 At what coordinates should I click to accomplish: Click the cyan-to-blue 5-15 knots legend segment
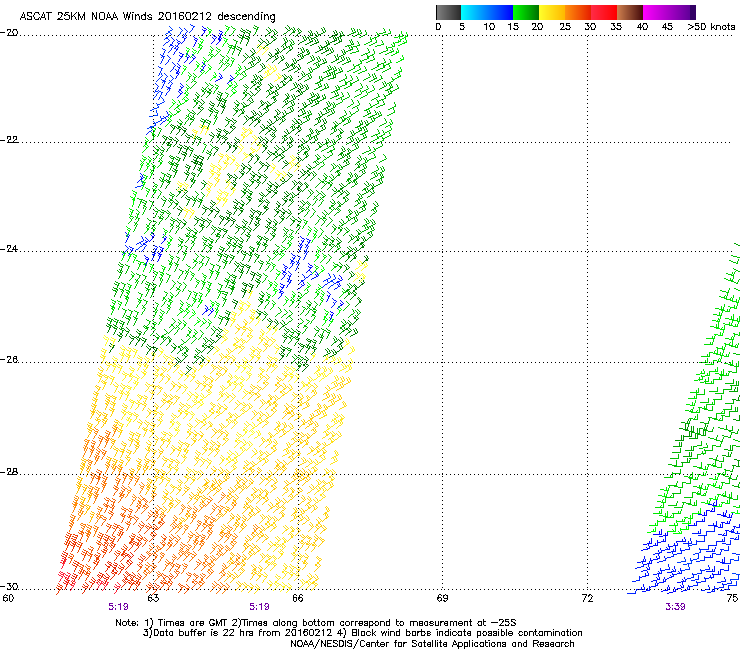[487, 12]
